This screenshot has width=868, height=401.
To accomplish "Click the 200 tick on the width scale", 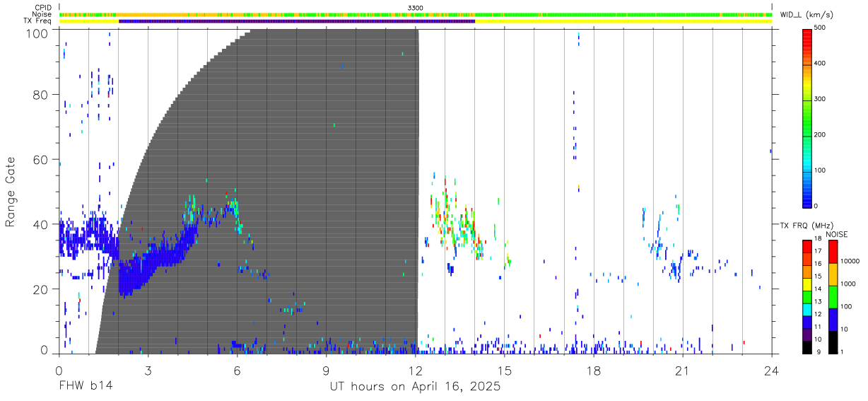I will point(821,135).
